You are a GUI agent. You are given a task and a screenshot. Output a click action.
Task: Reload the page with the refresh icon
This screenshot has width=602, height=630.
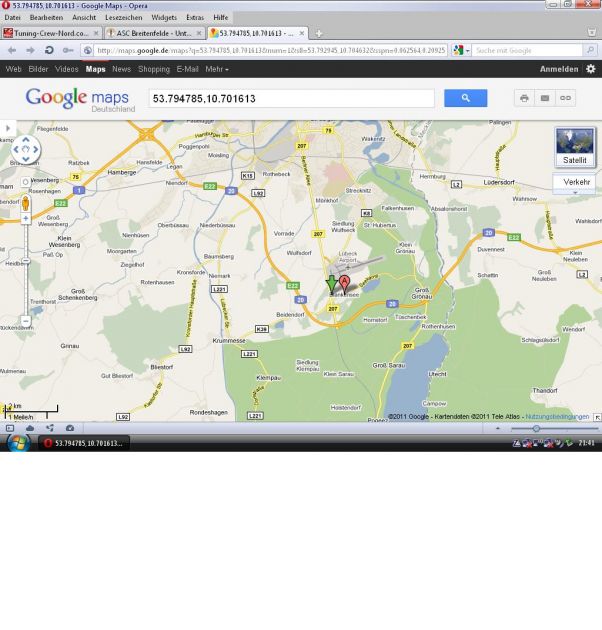49,50
